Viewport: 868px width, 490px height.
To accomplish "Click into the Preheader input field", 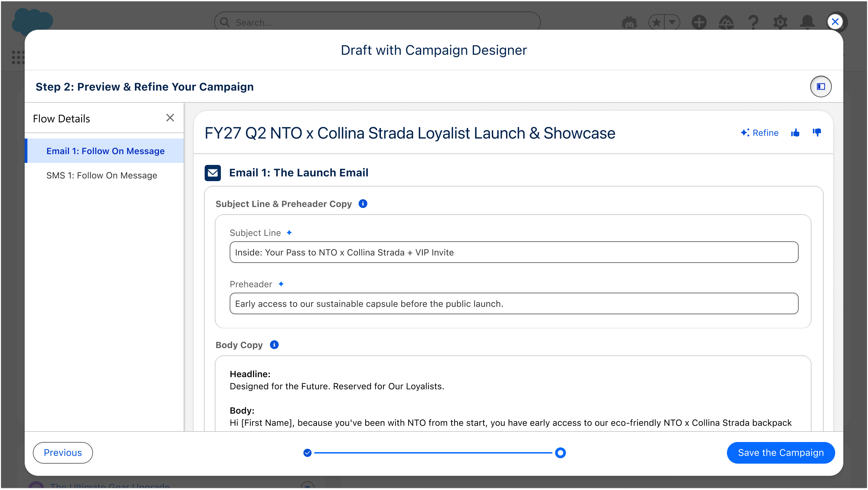I will [514, 303].
